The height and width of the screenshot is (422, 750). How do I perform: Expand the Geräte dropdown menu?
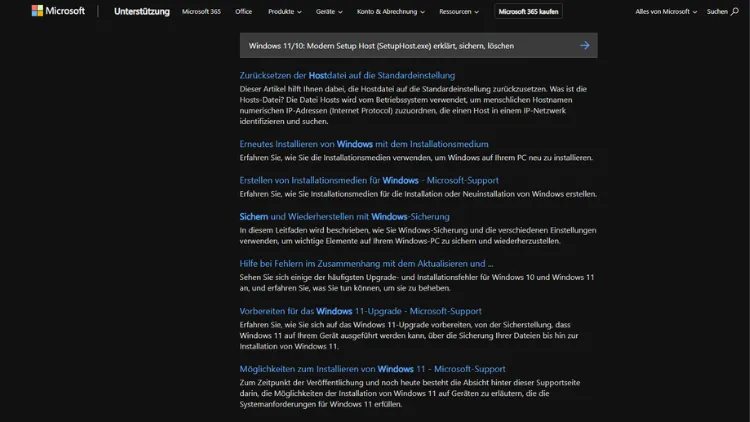(x=329, y=11)
